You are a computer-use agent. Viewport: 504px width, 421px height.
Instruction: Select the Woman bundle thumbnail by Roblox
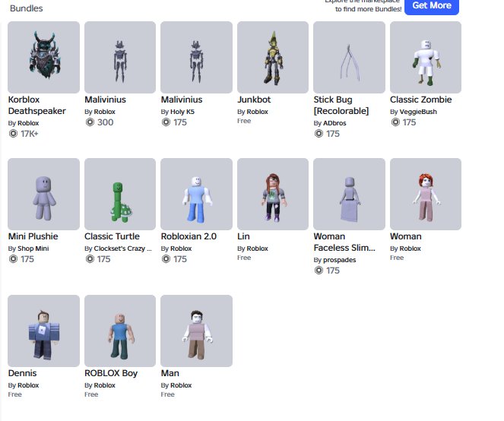[x=426, y=194]
